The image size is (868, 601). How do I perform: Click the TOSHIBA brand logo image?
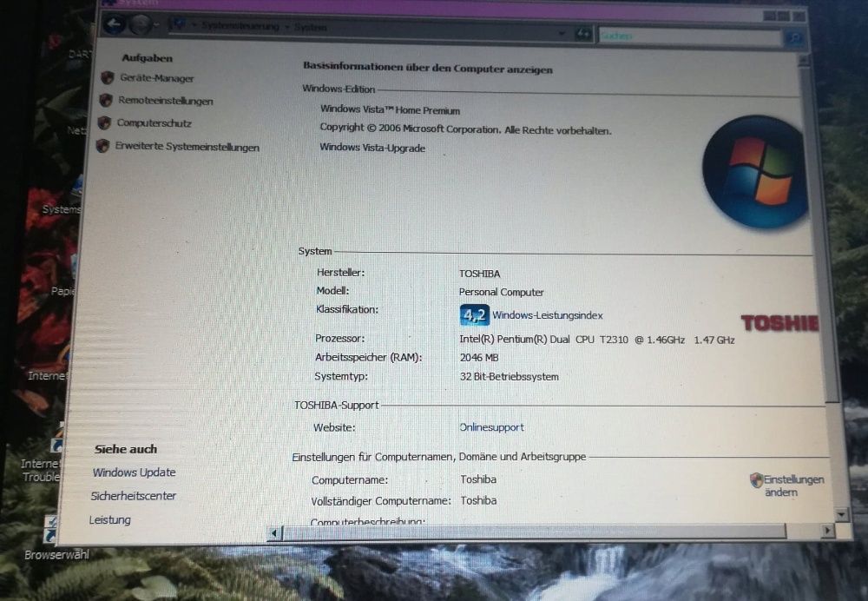779,323
